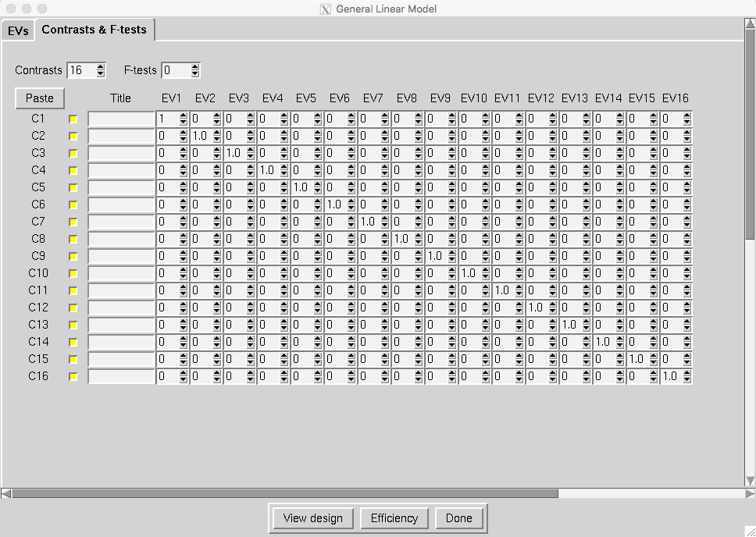Click C10 EV5 value field
The image size is (756, 537).
pos(301,273)
